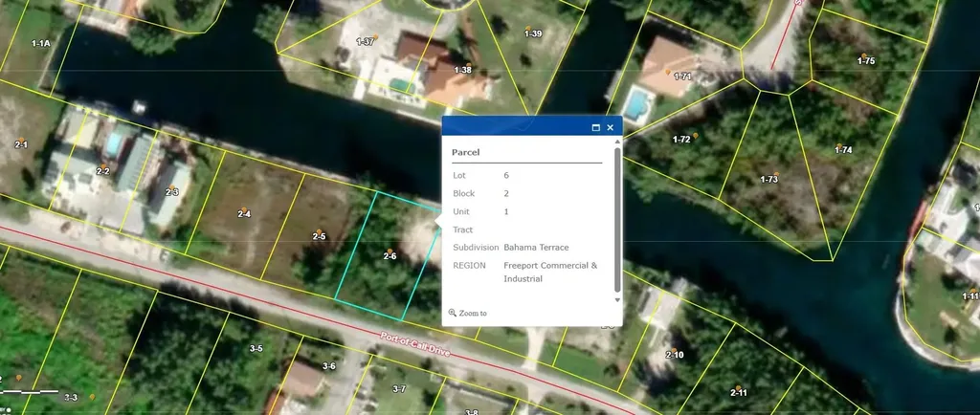Select parcel 1-38 house lot
Screen dimensions: 980x415
click(462, 70)
